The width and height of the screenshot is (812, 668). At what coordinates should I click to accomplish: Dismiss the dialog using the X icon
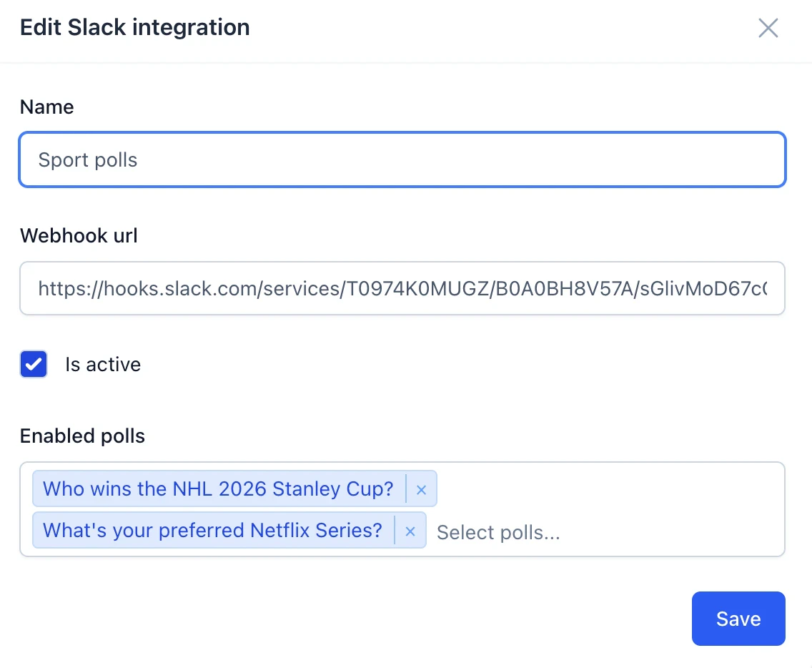[x=768, y=28]
